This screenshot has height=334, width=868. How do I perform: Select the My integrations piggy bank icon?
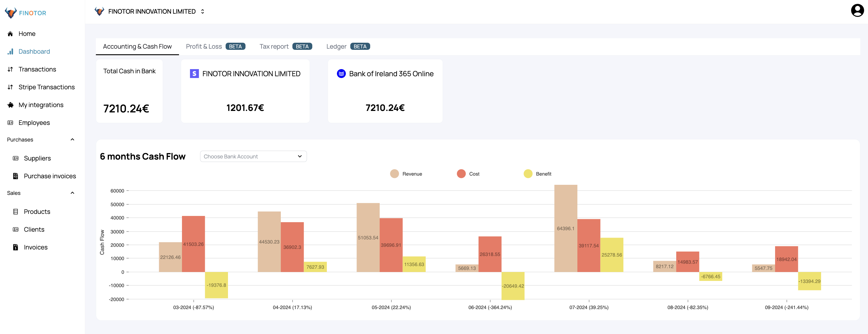coord(10,105)
